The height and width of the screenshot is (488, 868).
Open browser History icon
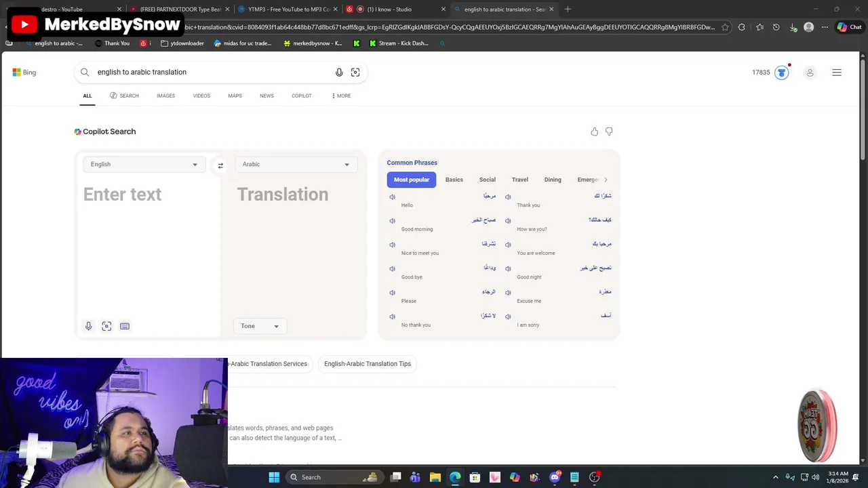pyautogui.click(x=776, y=27)
